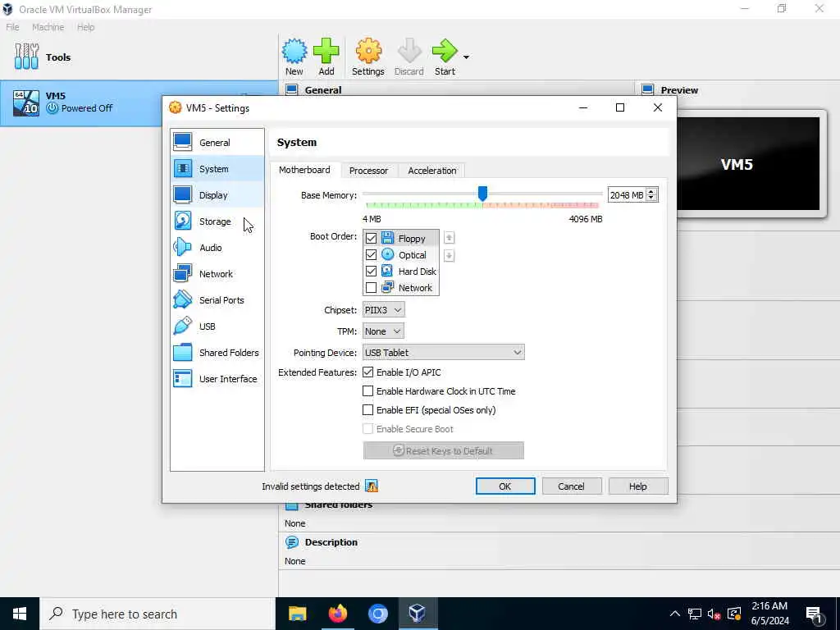
Task: Enable Hardware Clock in UTC Time
Action: [367, 391]
